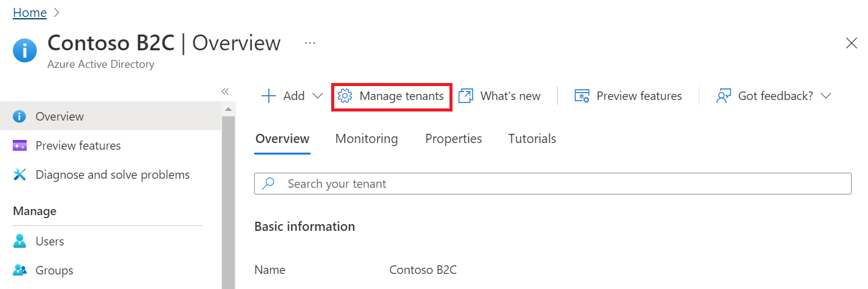Expand the Got feedback dropdown chevron
This screenshot has width=868, height=289.
[825, 96]
